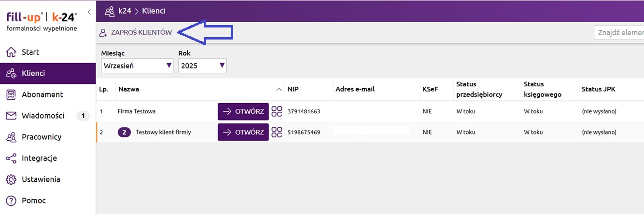
Task: Click k24 in the breadcrumb
Action: coord(125,11)
